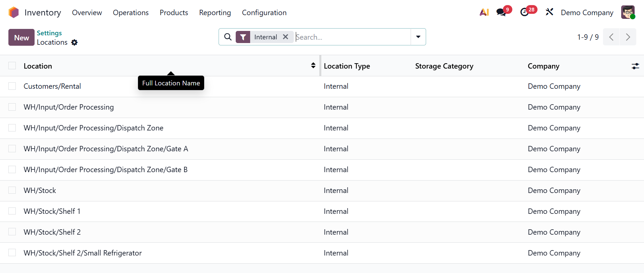This screenshot has height=273, width=644.
Task: Expand the search options dropdown arrow
Action: pos(418,37)
